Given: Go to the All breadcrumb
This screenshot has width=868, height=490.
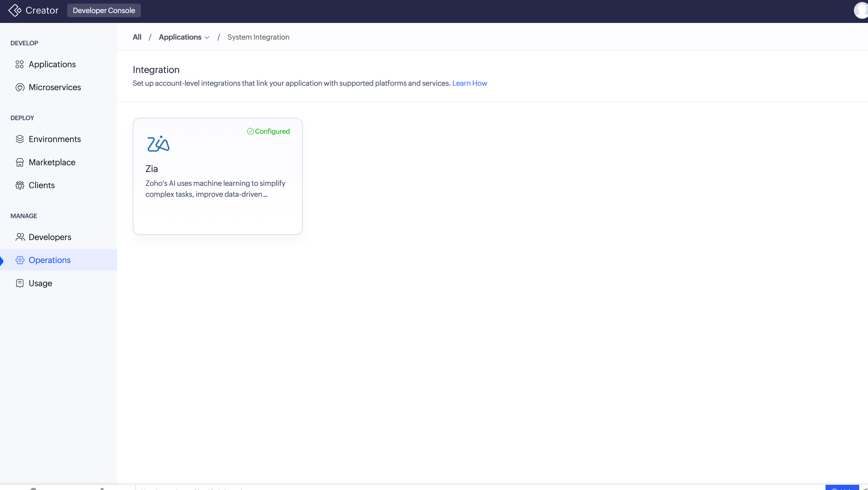Looking at the screenshot, I should [137, 37].
